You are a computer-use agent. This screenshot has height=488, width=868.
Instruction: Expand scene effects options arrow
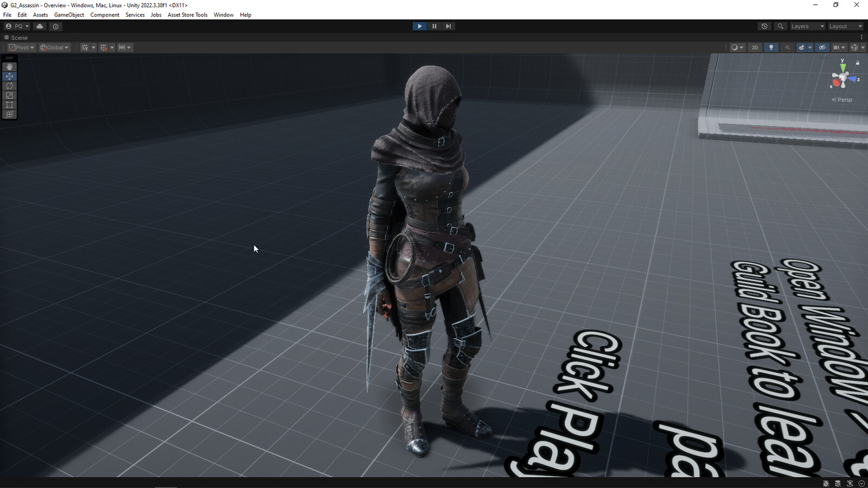(810, 48)
